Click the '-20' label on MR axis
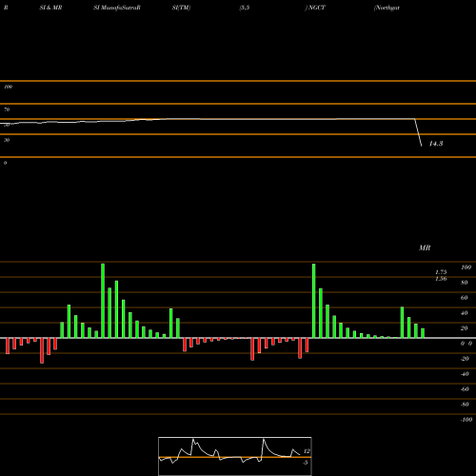The height and width of the screenshot is (476, 476). (x=465, y=359)
